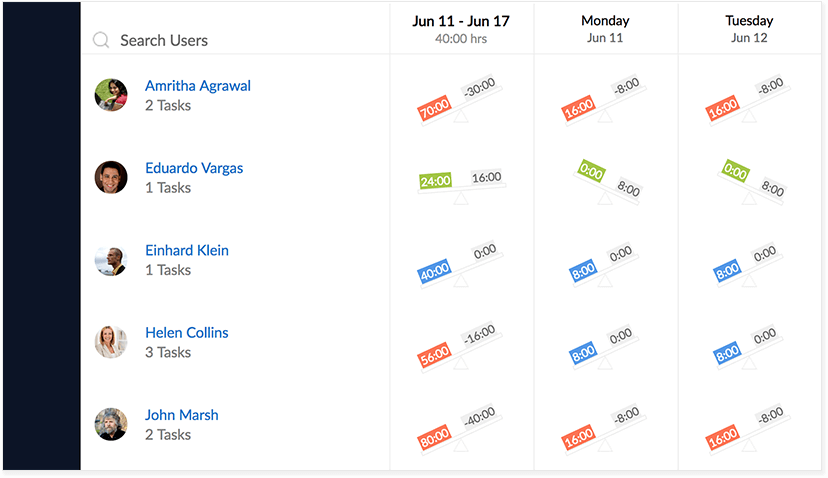Image resolution: width=828 pixels, height=478 pixels.
Task: Click the search magnifier icon
Action: pyautogui.click(x=101, y=40)
